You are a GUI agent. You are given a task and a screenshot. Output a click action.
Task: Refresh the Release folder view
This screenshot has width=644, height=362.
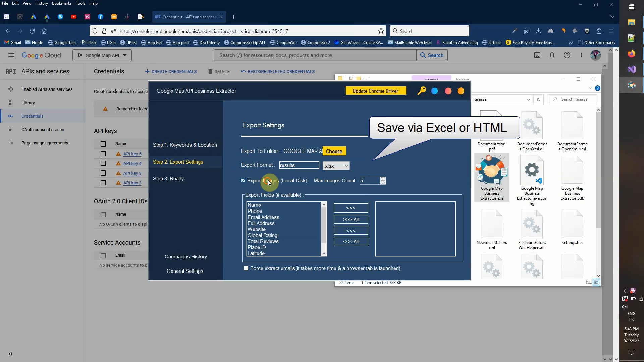tap(539, 99)
